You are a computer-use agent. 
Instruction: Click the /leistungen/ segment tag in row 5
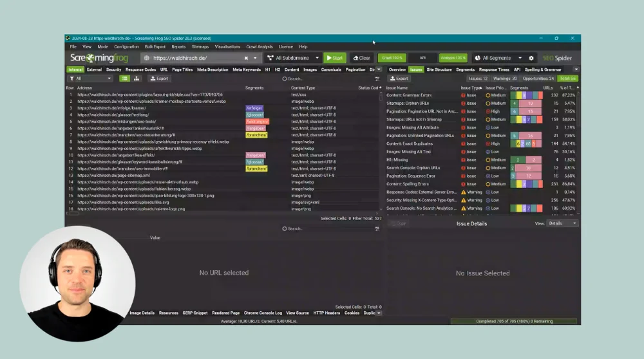257,122
